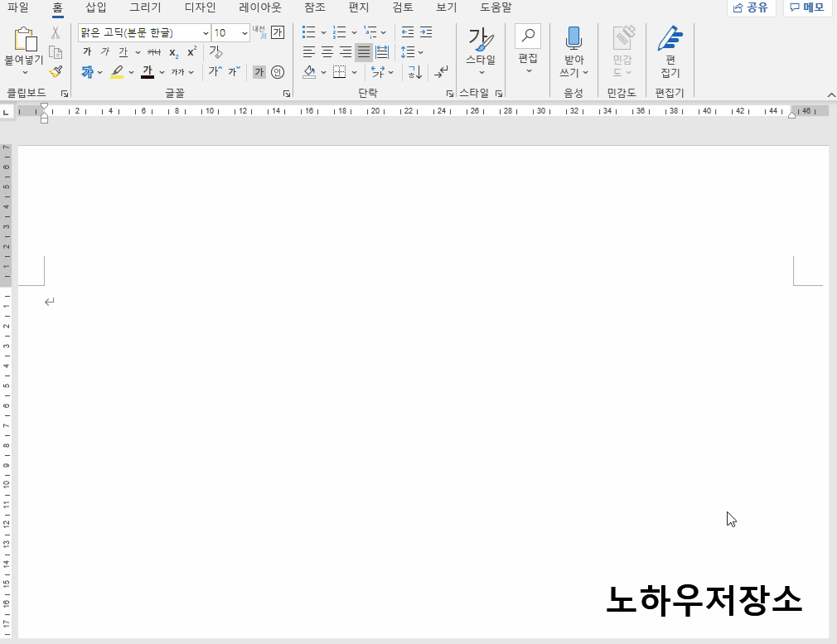Center align the text
The height and width of the screenshot is (644, 837).
click(327, 51)
